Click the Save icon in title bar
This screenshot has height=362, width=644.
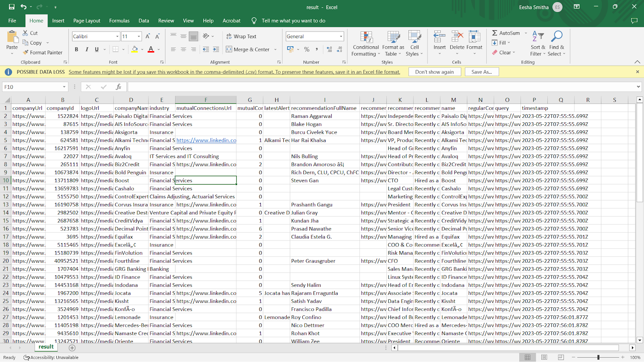(12, 7)
